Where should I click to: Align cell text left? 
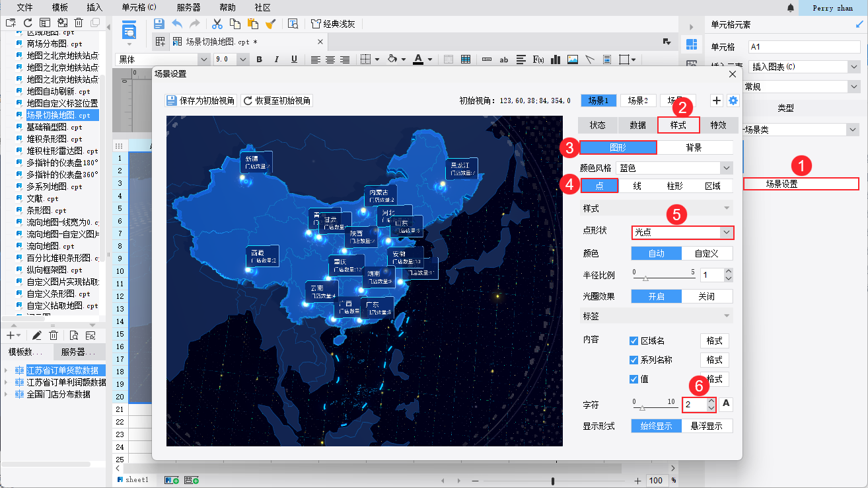pos(316,60)
